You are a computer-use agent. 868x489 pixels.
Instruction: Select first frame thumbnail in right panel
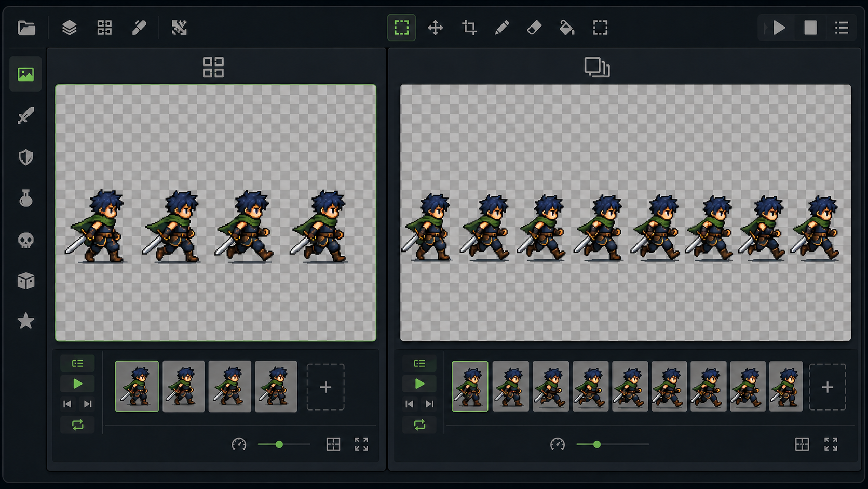[470, 387]
